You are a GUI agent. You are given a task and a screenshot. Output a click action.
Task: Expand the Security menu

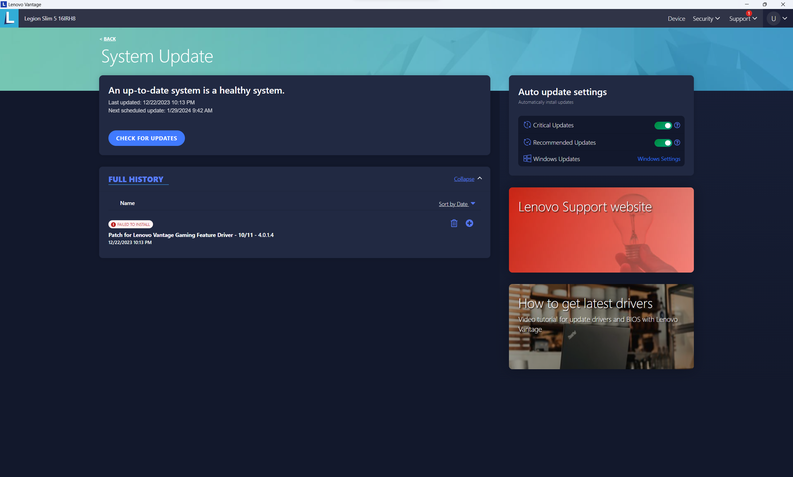pos(706,18)
